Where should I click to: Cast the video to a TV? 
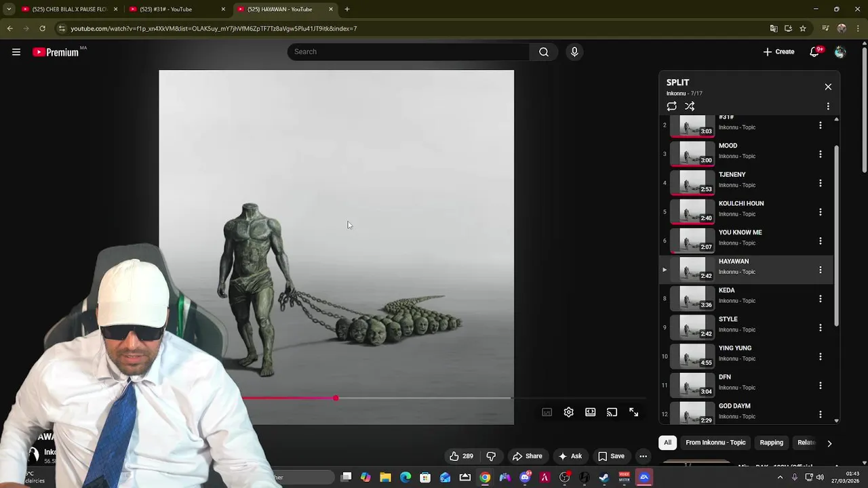coord(612,412)
